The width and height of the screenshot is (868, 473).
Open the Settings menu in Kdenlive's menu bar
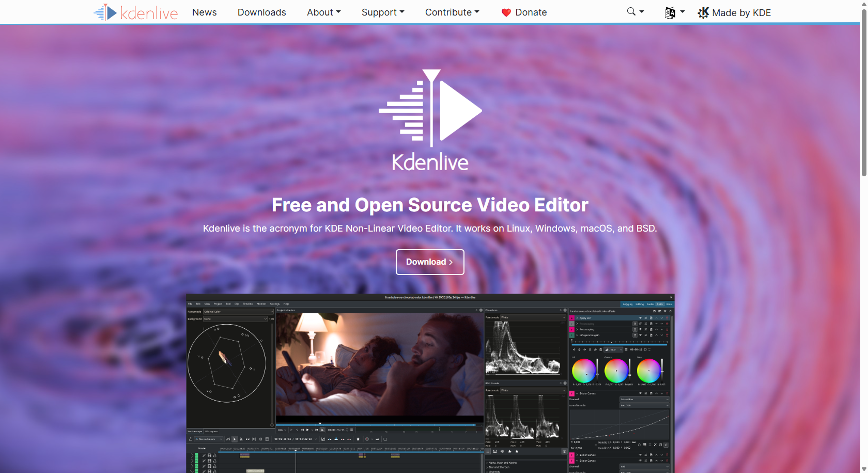[274, 304]
